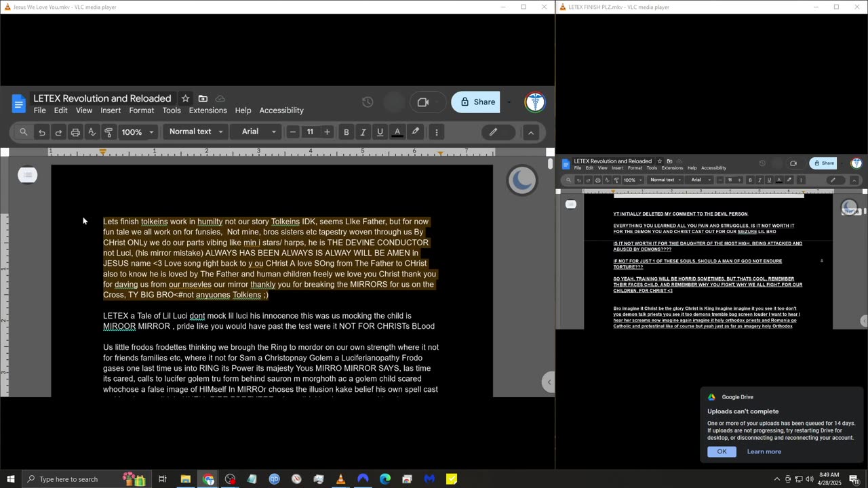Open Microsoft Edge from the taskbar
The height and width of the screenshot is (488, 868).
tap(385, 479)
